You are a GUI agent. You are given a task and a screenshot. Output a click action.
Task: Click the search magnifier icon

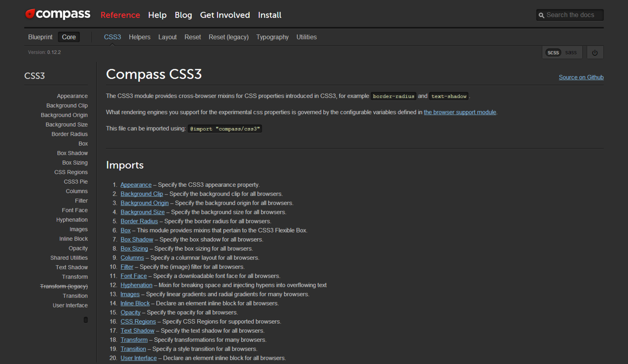(541, 15)
